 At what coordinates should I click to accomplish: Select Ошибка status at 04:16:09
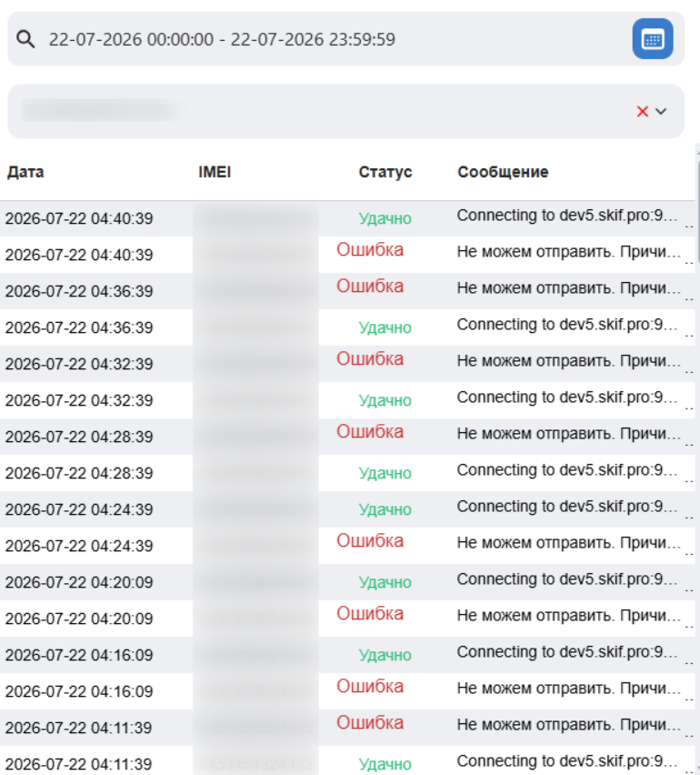click(x=370, y=686)
